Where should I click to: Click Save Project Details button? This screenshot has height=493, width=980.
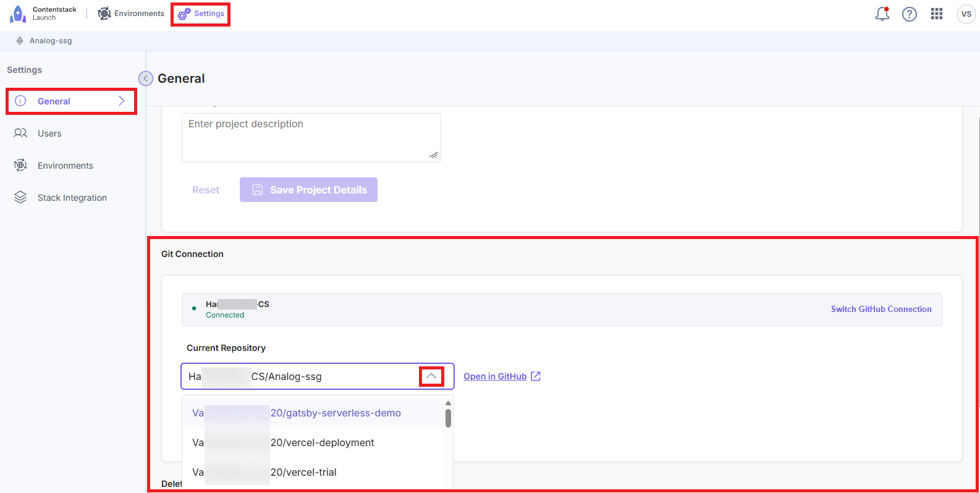(x=308, y=190)
